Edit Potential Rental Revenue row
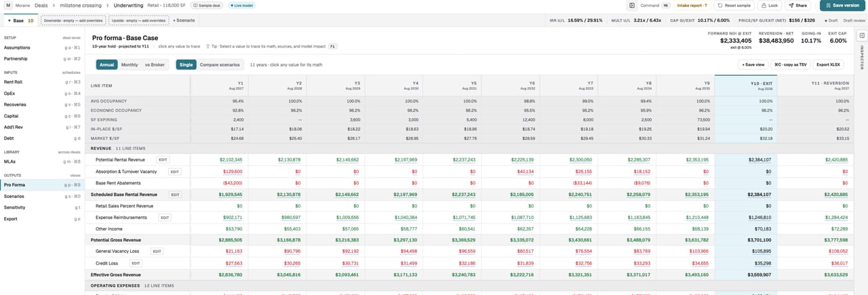 coord(163,159)
